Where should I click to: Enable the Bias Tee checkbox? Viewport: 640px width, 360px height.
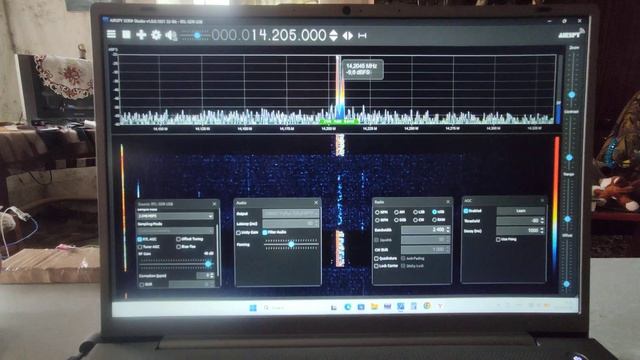178,247
